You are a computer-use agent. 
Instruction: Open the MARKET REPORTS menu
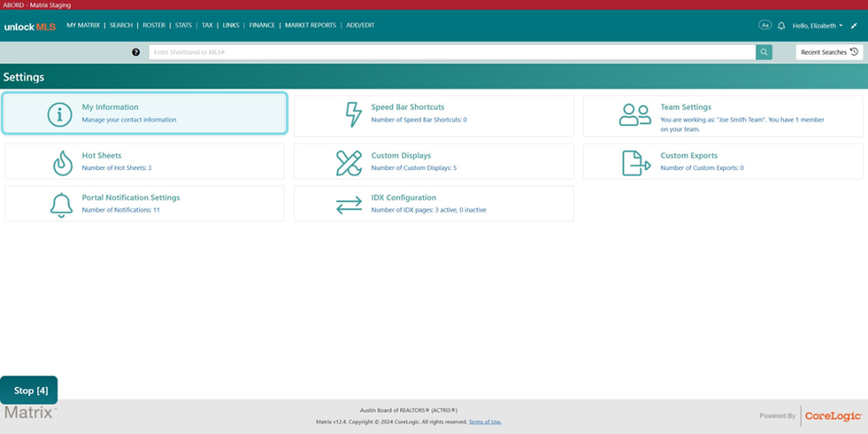point(311,25)
